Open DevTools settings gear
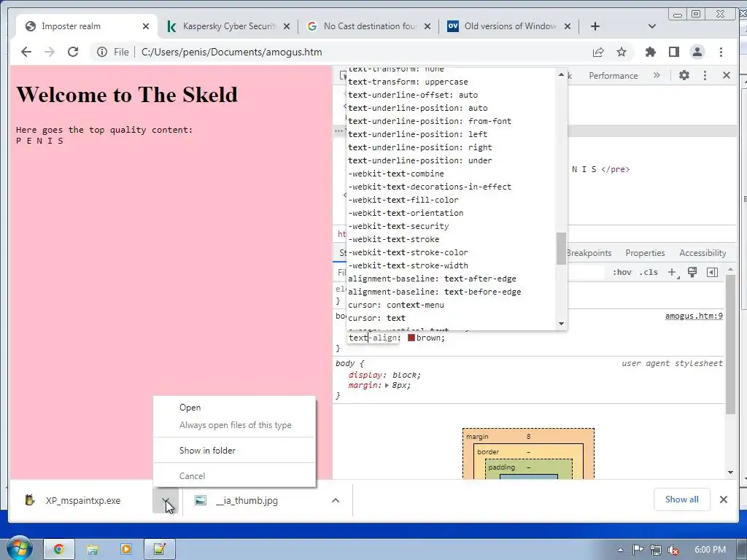747x560 pixels. tap(684, 75)
